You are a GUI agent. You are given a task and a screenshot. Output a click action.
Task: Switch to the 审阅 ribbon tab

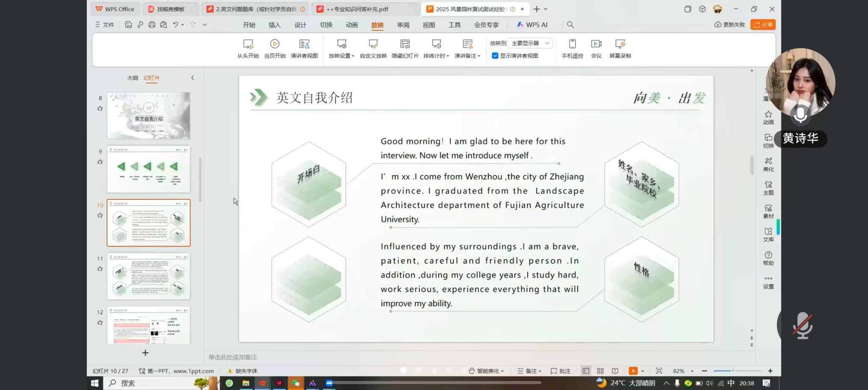click(x=403, y=25)
